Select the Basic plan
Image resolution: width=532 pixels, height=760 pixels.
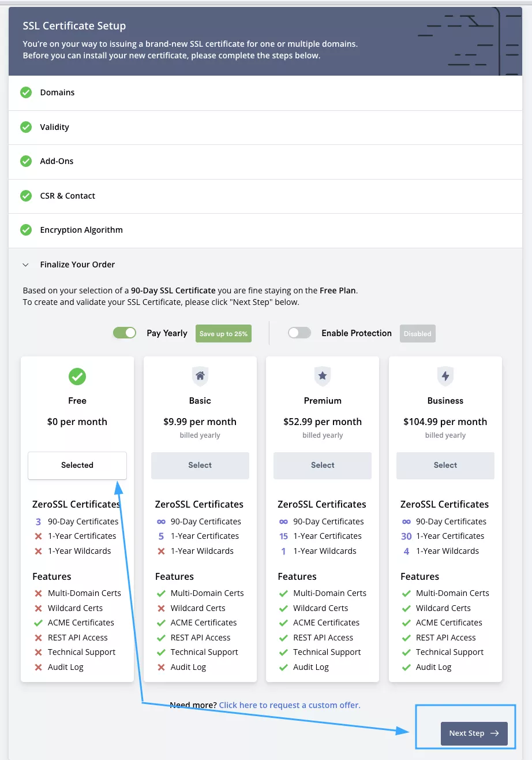tap(200, 465)
